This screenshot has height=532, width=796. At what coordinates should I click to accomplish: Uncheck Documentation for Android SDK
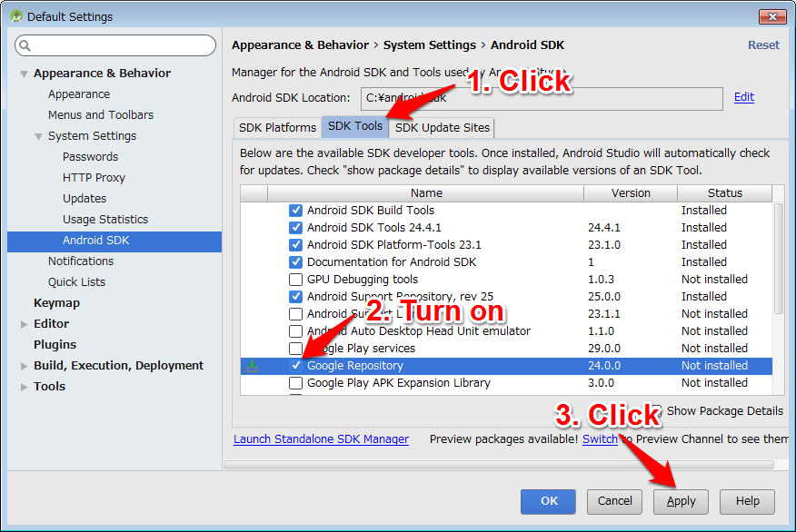click(295, 262)
